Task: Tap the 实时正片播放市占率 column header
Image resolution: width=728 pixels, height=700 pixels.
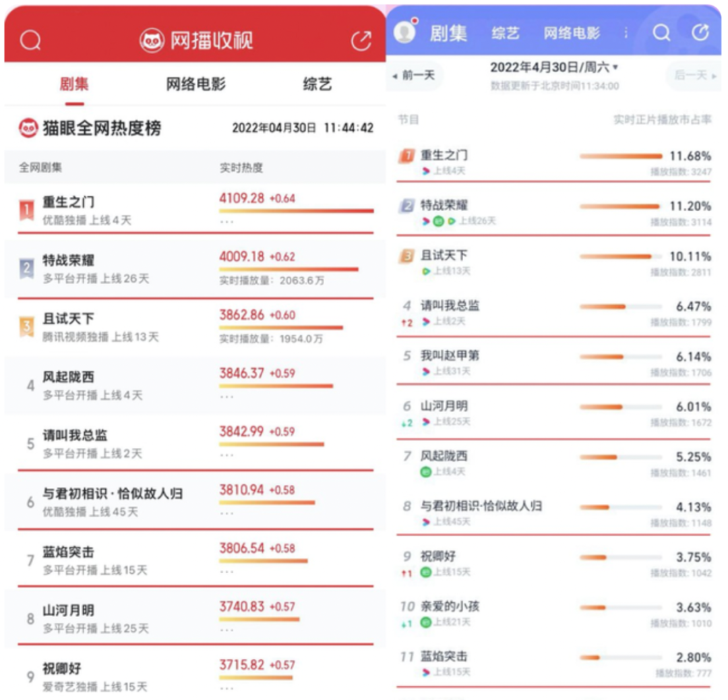Action: tap(662, 120)
